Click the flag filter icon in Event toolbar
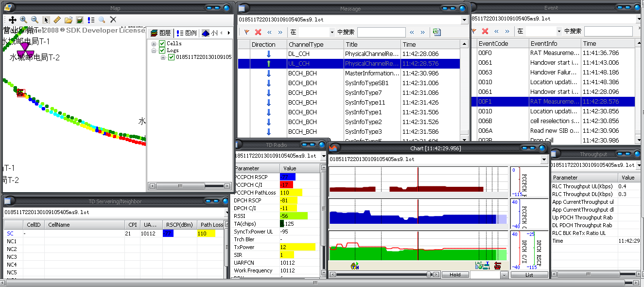 [474, 31]
